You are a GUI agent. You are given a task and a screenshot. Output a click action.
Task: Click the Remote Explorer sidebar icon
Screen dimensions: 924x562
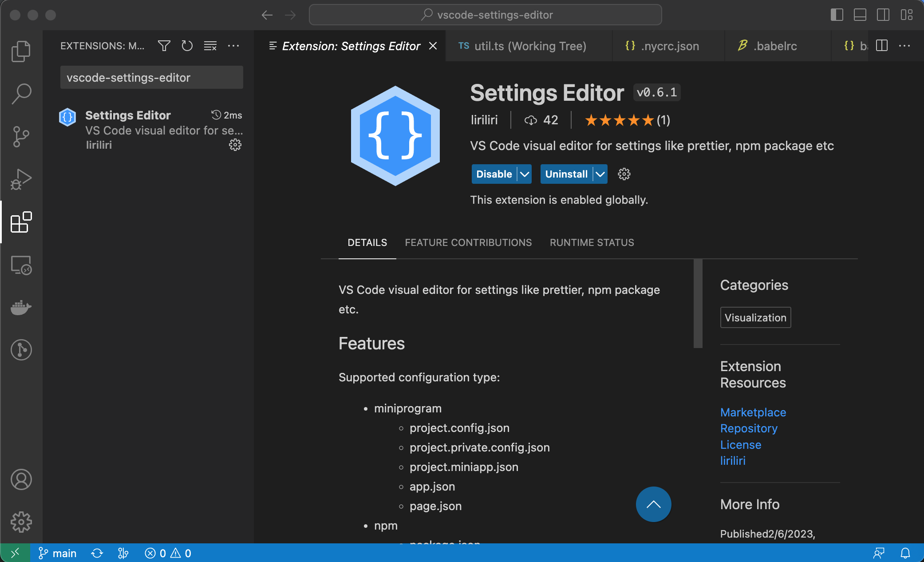[20, 265]
